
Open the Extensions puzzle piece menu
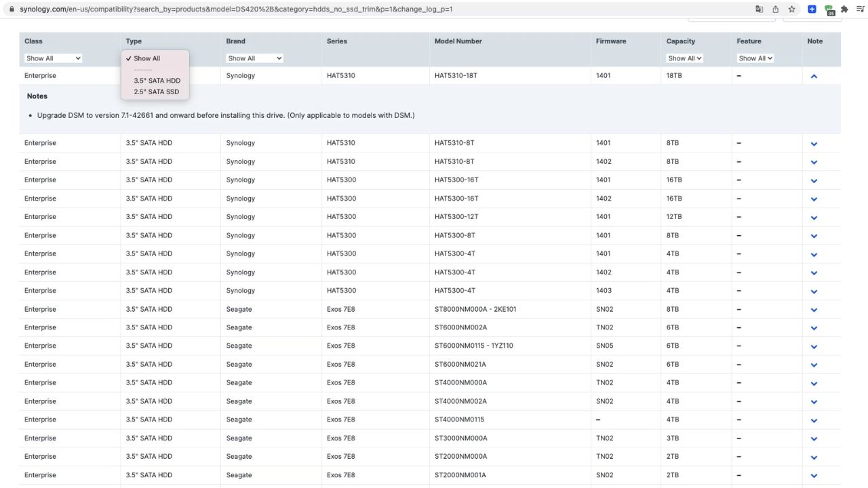(844, 9)
